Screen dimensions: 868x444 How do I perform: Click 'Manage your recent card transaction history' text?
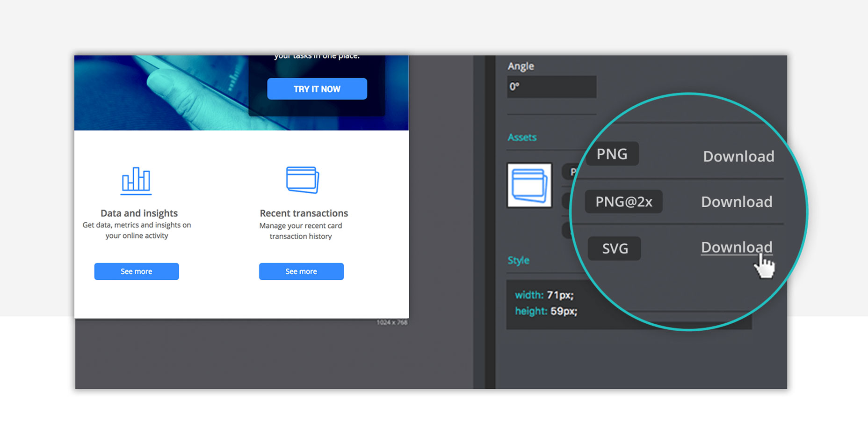pyautogui.click(x=301, y=231)
